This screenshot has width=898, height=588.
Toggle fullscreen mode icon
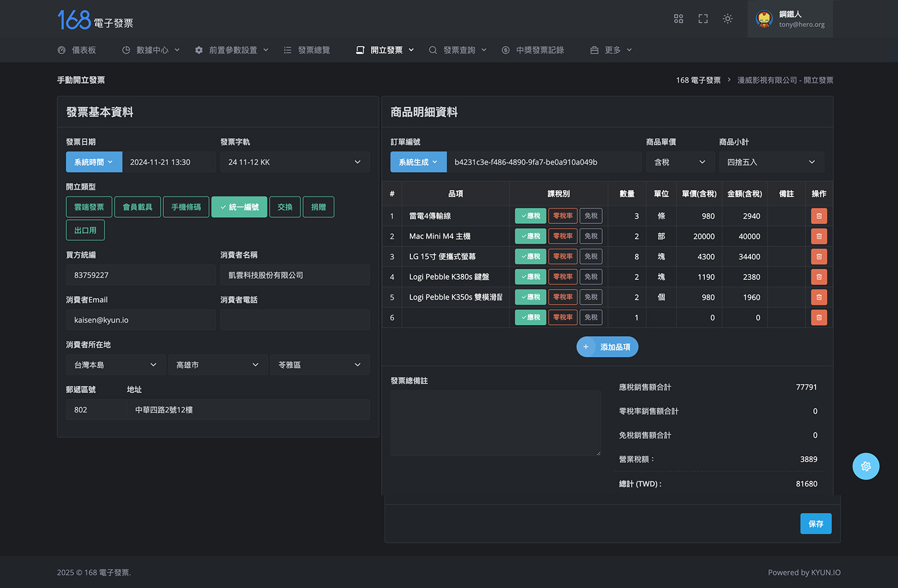(703, 19)
